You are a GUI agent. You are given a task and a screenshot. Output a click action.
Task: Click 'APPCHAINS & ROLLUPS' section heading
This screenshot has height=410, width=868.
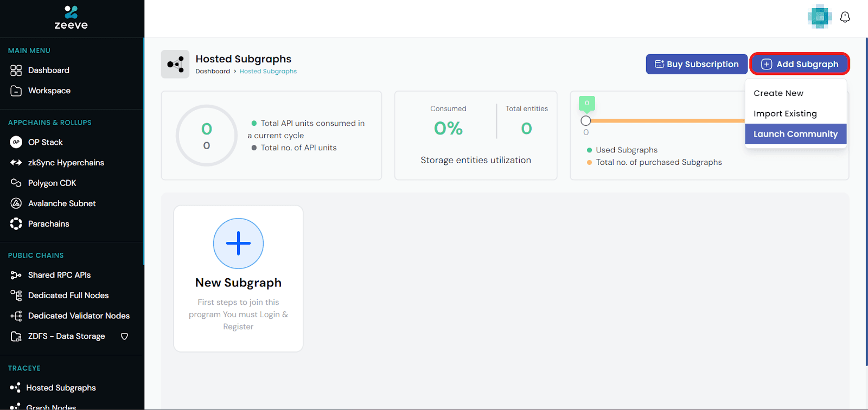click(x=50, y=123)
